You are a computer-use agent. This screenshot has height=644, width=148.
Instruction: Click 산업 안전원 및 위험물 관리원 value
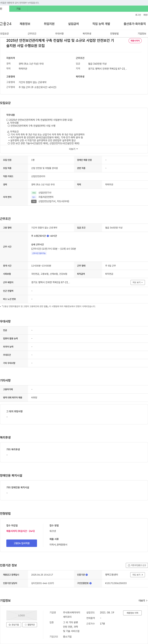(x=44, y=168)
